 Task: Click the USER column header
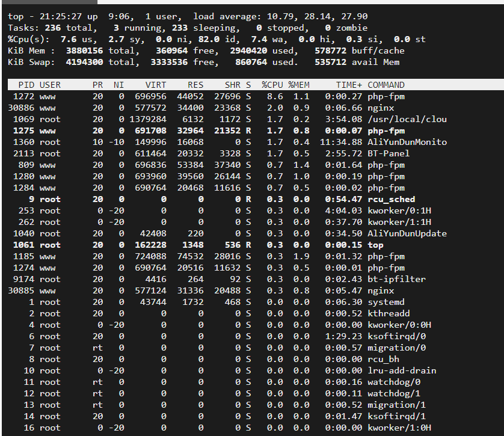[50, 85]
